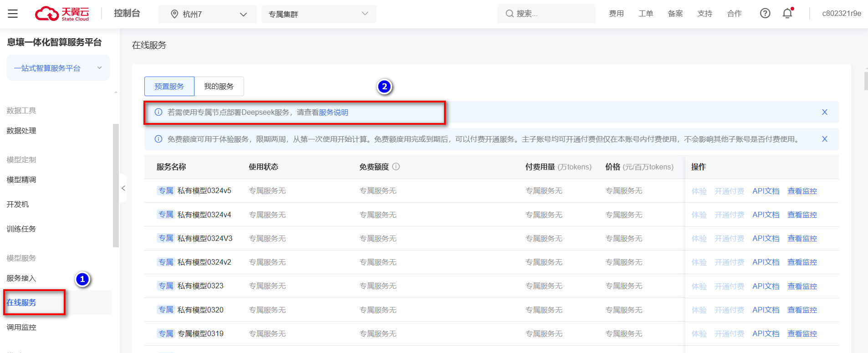Open 查看监控 for 私有模型0324v4

tap(802, 215)
